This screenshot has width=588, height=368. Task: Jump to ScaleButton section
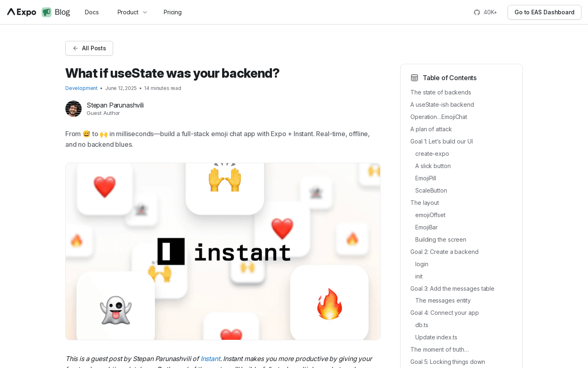click(x=431, y=191)
